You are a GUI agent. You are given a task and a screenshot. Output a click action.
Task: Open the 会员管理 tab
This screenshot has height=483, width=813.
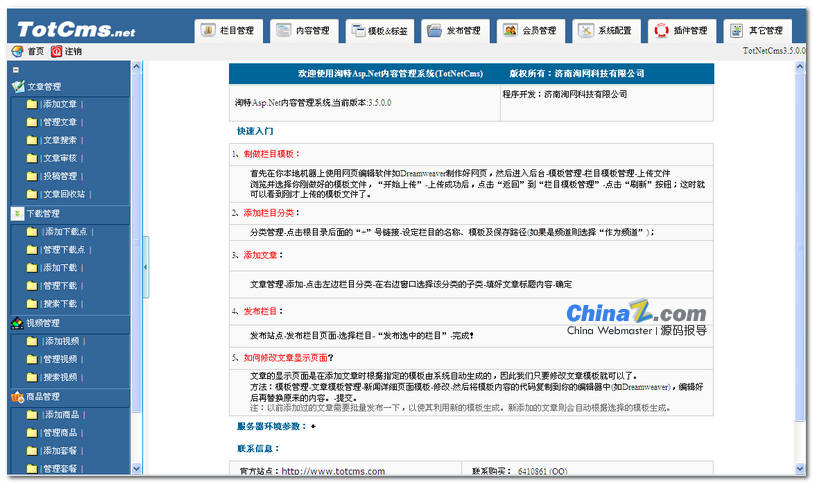point(531,31)
